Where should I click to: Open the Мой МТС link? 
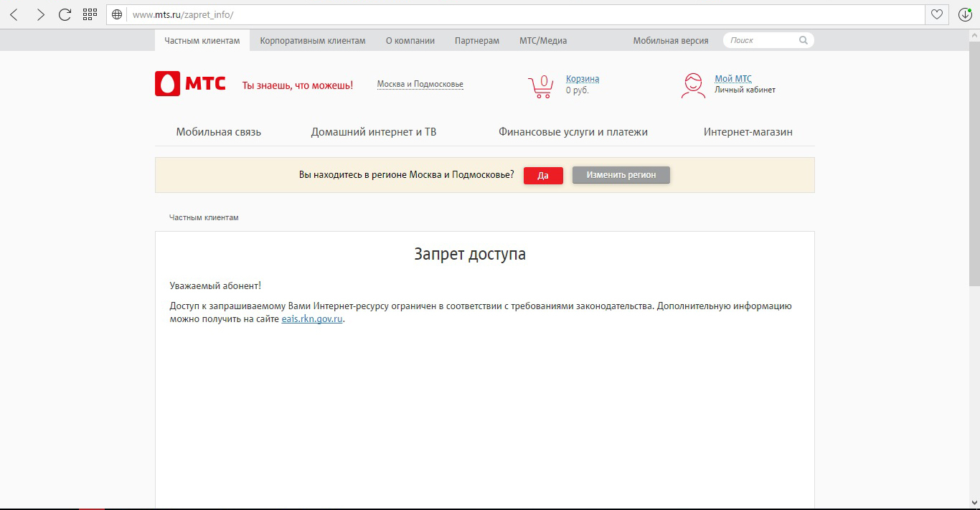pos(733,79)
